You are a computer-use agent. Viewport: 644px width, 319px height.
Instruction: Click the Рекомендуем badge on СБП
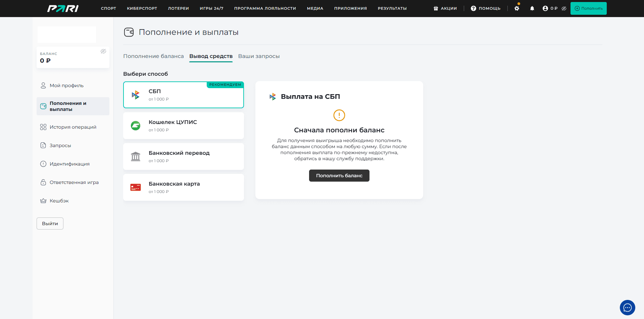[x=225, y=85]
